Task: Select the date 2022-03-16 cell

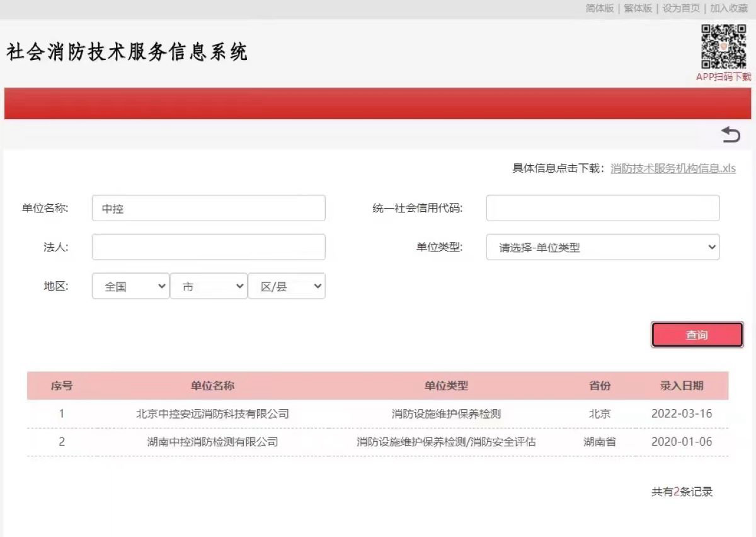Action: 682,414
